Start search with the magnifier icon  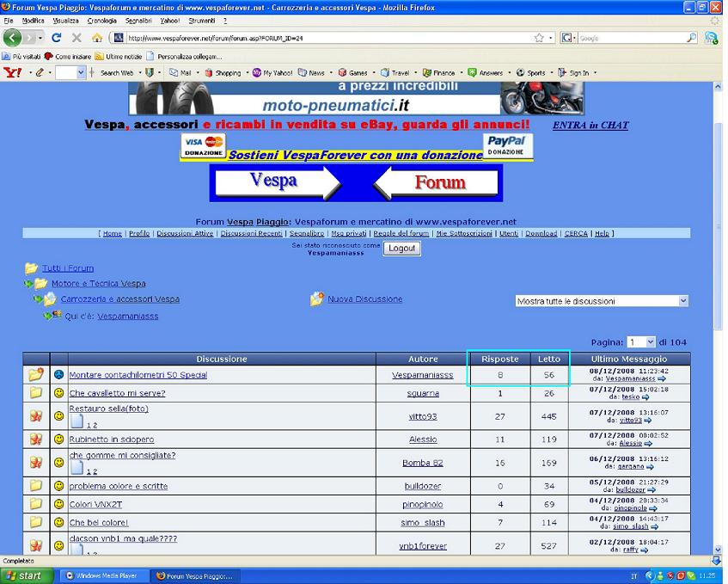click(692, 38)
